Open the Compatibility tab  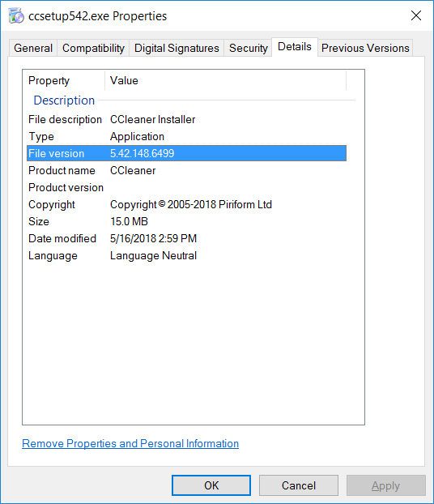pos(93,49)
